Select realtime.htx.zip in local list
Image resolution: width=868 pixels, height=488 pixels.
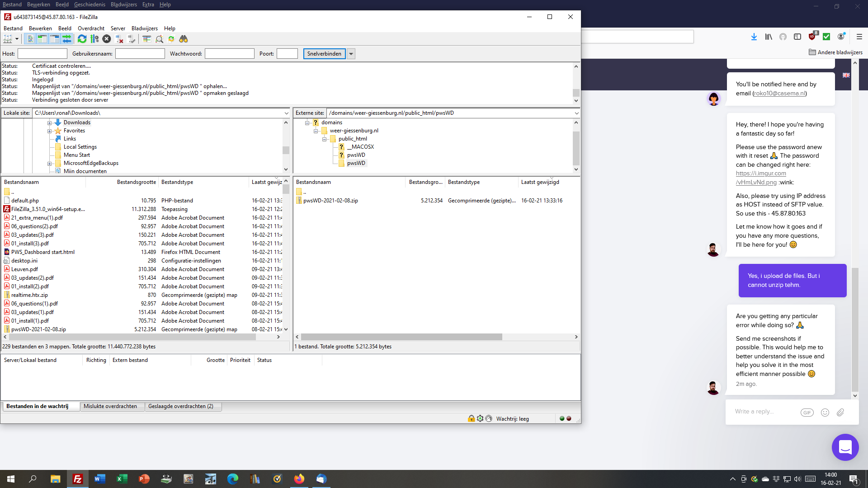click(x=29, y=295)
